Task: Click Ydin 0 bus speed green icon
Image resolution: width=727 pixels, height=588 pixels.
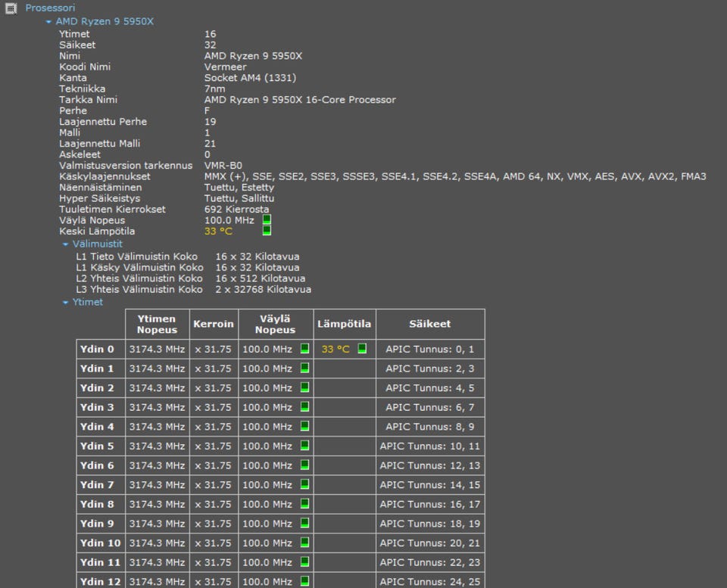Action: click(304, 349)
